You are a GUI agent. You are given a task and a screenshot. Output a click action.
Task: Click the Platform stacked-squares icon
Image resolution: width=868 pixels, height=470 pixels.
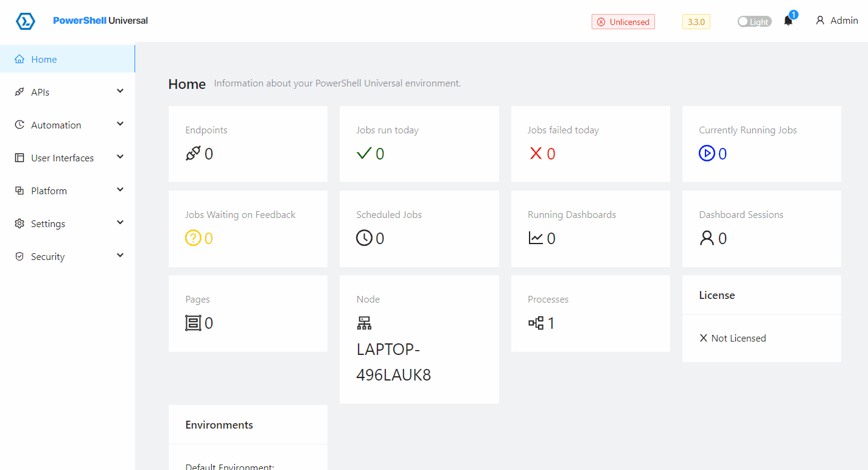pyautogui.click(x=19, y=191)
